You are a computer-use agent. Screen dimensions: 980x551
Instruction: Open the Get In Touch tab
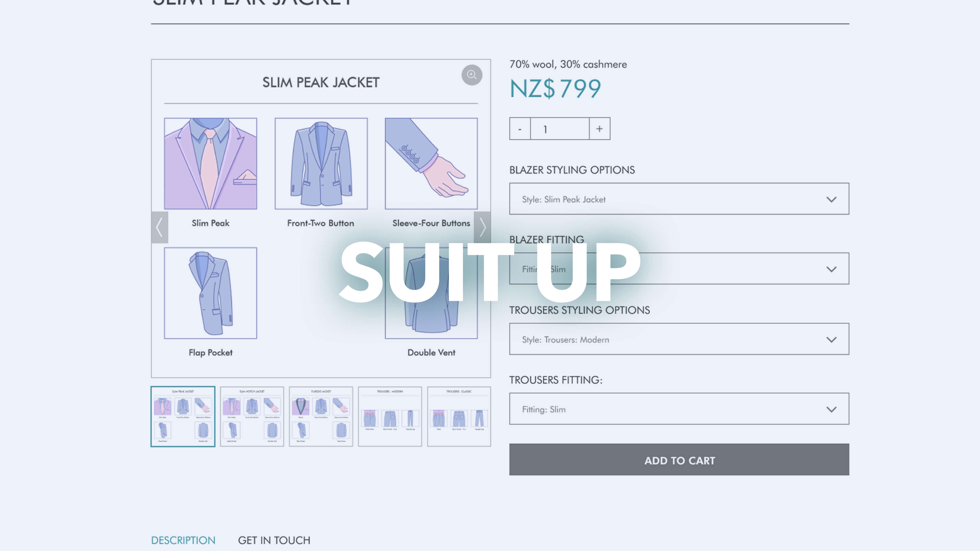click(x=274, y=540)
